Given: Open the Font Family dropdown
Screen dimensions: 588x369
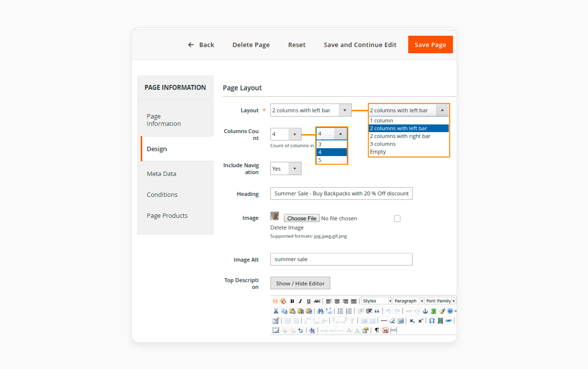Looking at the screenshot, I should pyautogui.click(x=440, y=301).
